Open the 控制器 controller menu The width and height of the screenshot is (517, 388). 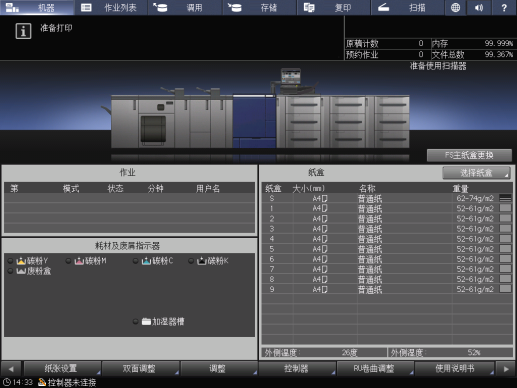pyautogui.click(x=297, y=369)
